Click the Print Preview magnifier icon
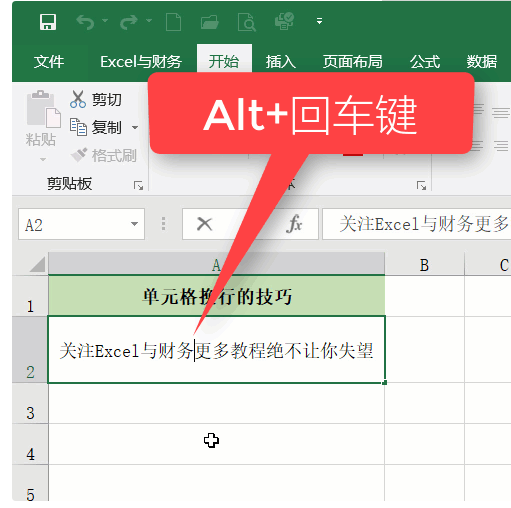 247,22
